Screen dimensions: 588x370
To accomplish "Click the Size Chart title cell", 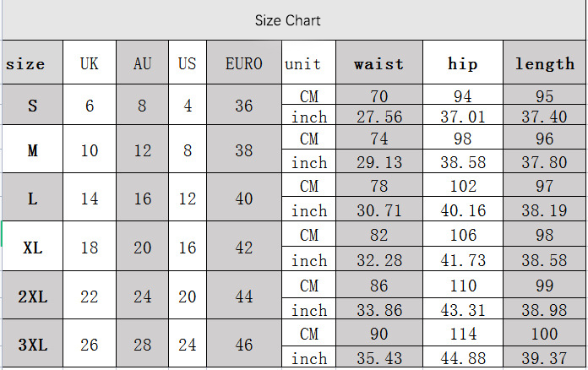I will tap(288, 20).
